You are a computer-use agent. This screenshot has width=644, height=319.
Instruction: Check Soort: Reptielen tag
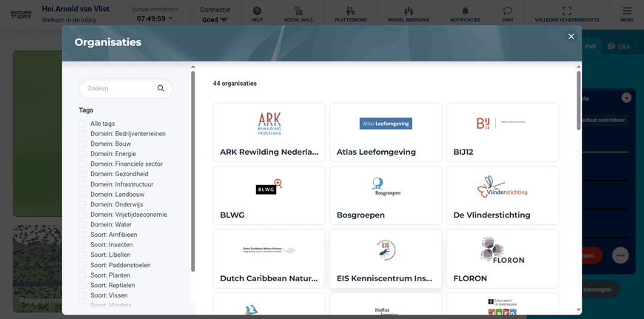pyautogui.click(x=82, y=286)
